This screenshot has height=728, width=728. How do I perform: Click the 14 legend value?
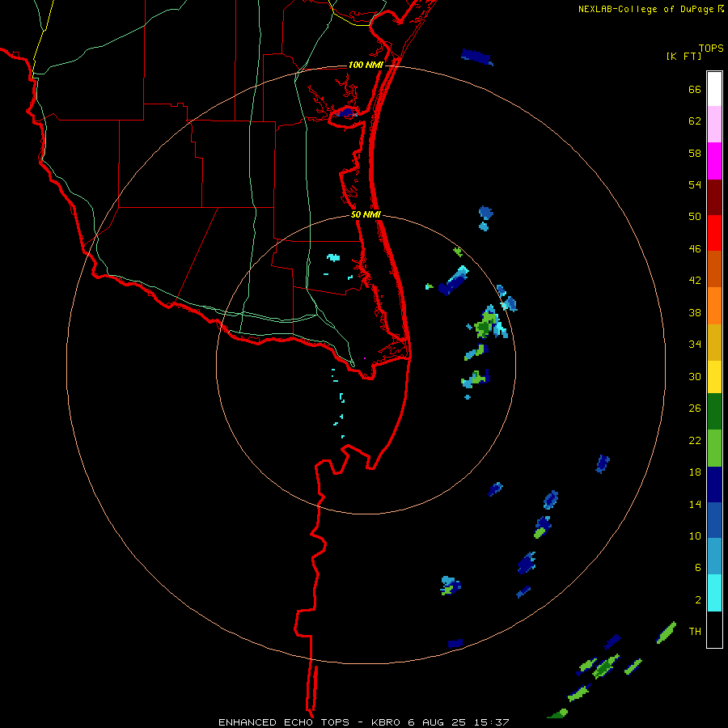click(x=695, y=504)
